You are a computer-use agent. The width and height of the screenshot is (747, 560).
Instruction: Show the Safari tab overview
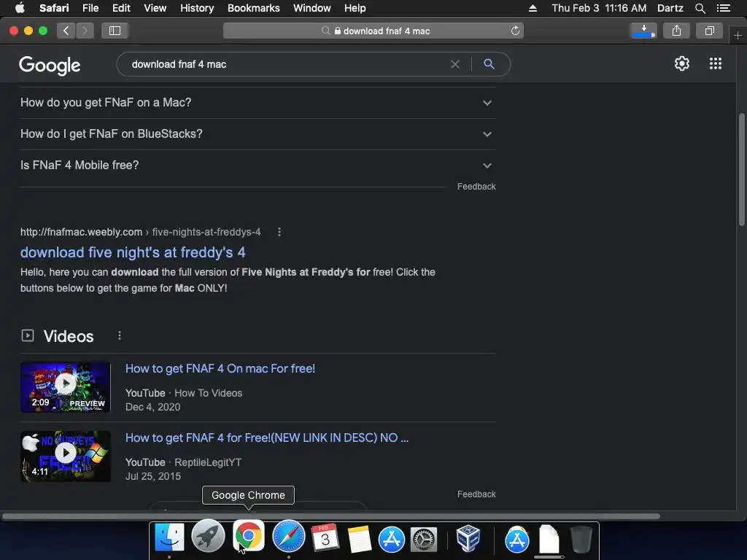tap(709, 31)
